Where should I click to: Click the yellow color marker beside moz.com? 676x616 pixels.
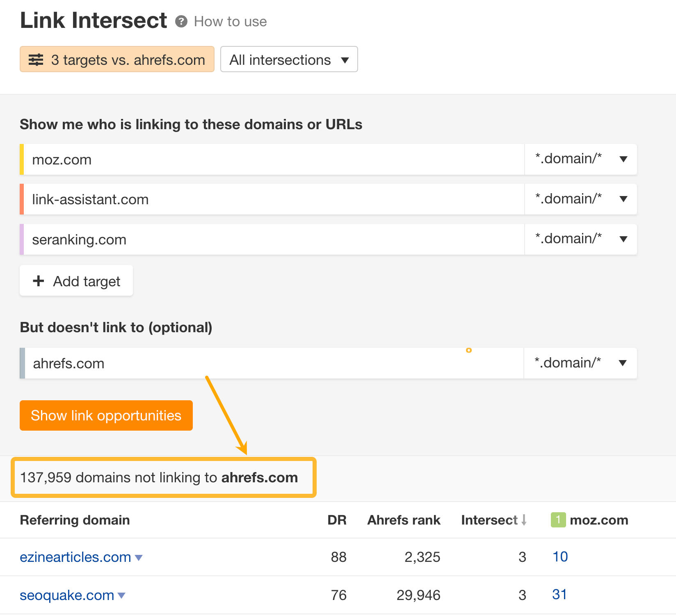pyautogui.click(x=22, y=159)
